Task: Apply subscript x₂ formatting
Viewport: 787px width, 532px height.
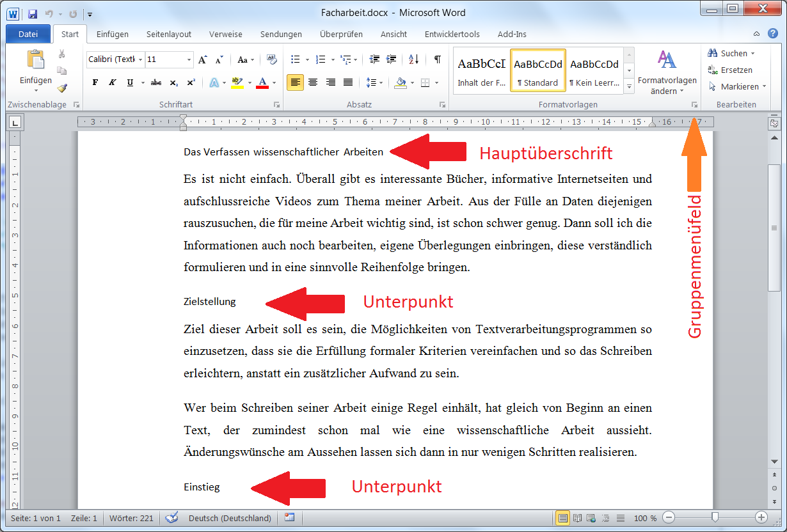Action: coord(174,82)
